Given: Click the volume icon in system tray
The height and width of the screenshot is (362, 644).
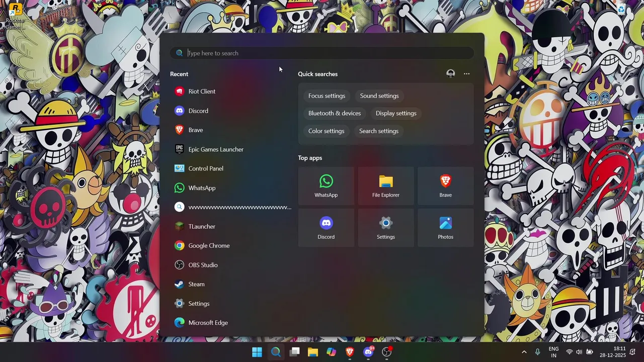Looking at the screenshot, I should tap(579, 352).
